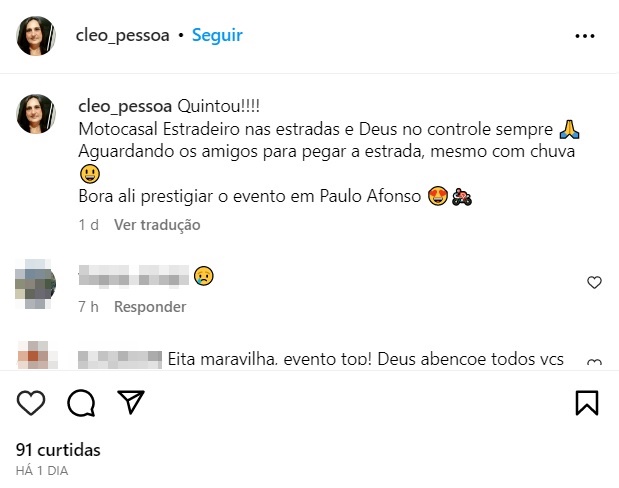Open second commenter's blurred avatar
This screenshot has height=488, width=619.
click(x=36, y=356)
